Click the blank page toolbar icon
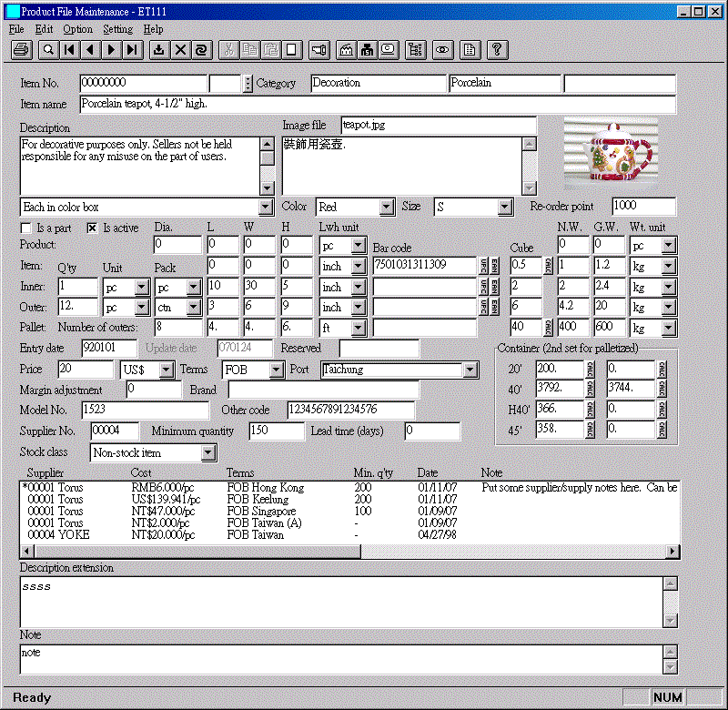 click(x=291, y=50)
